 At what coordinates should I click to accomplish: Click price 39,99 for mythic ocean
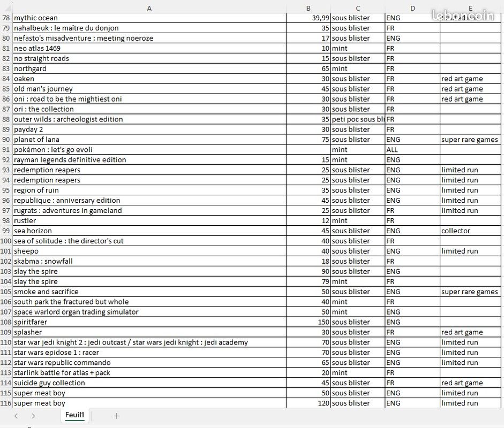[x=309, y=18]
